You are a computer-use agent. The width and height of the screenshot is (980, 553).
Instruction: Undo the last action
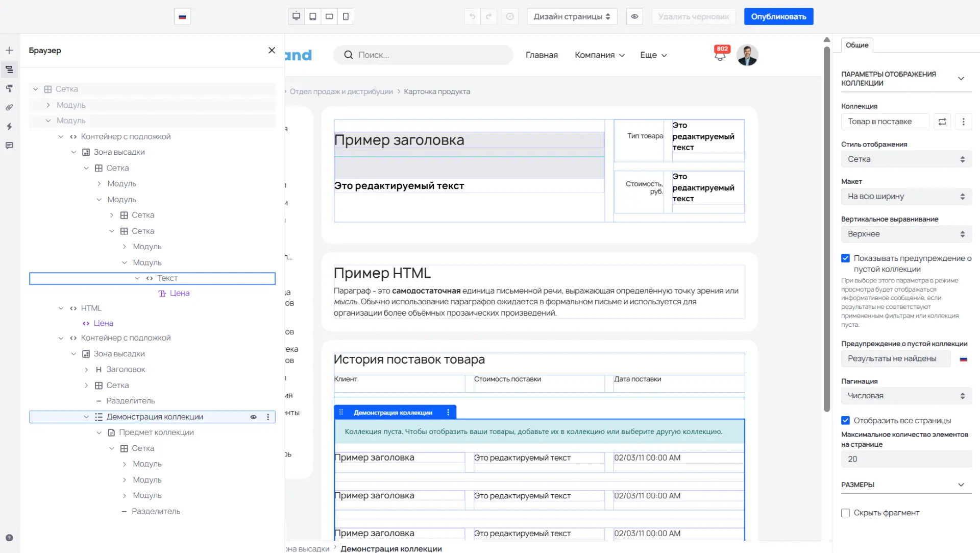[472, 16]
